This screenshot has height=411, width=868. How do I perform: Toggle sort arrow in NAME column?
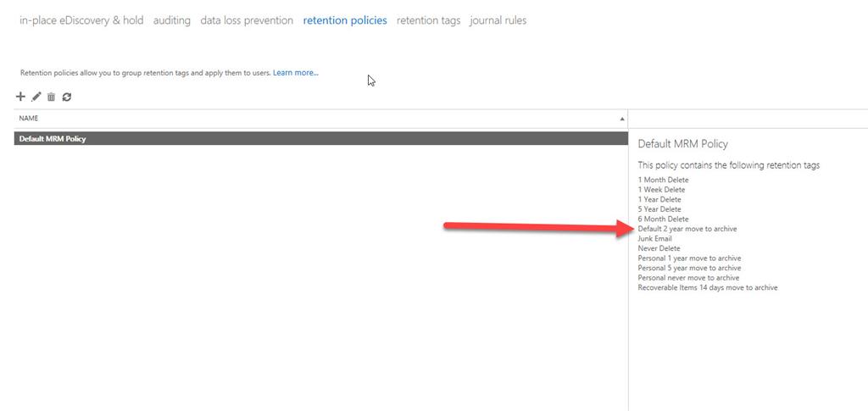621,119
